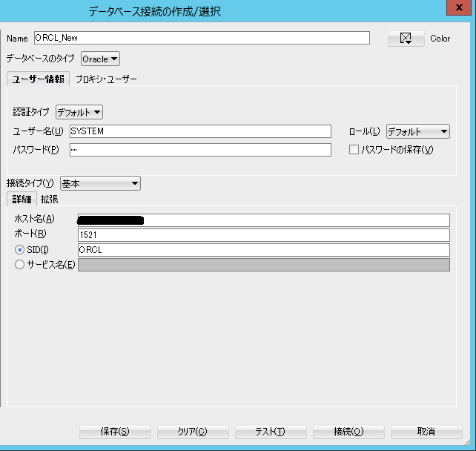
Task: Open the ロール デフォルト dropdown
Action: [417, 131]
